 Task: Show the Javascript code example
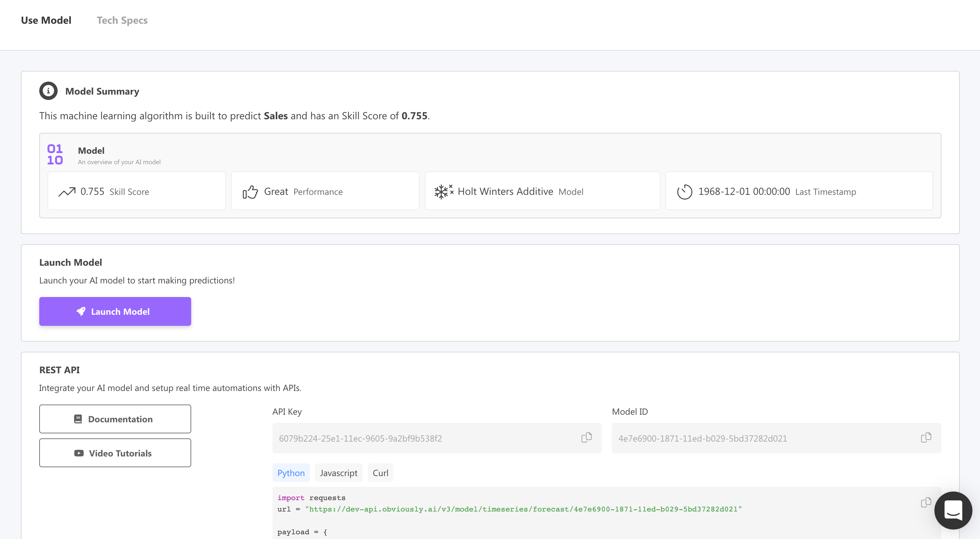click(x=338, y=473)
